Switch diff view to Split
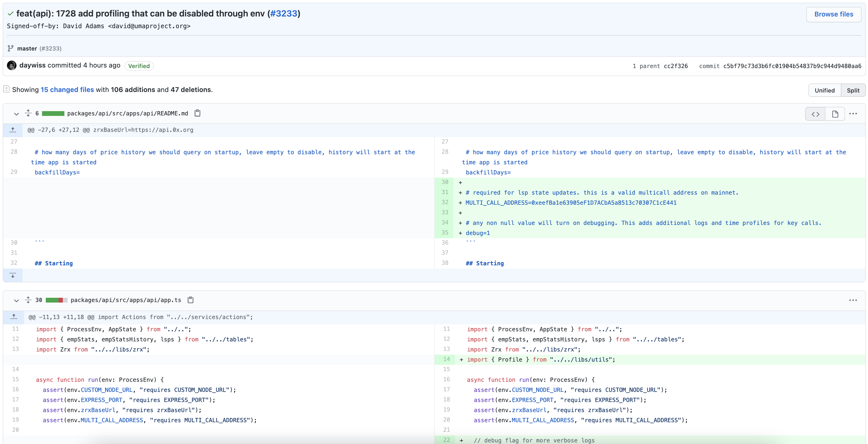The image size is (868, 444). tap(853, 90)
